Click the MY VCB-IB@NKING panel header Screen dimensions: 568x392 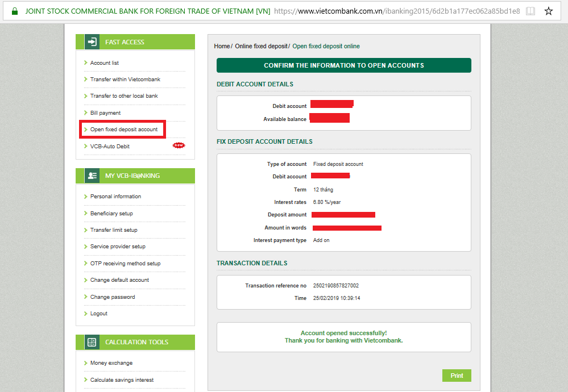pyautogui.click(x=135, y=176)
